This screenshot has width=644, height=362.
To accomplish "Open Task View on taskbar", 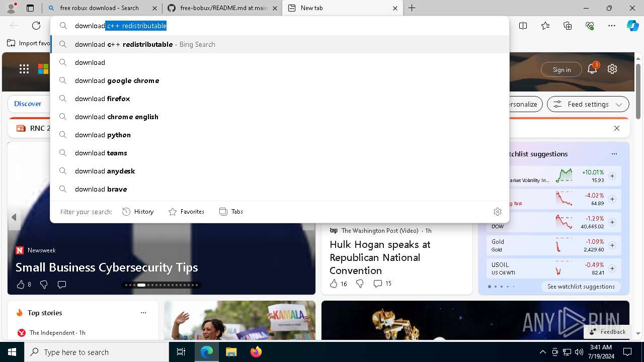I will [181, 352].
